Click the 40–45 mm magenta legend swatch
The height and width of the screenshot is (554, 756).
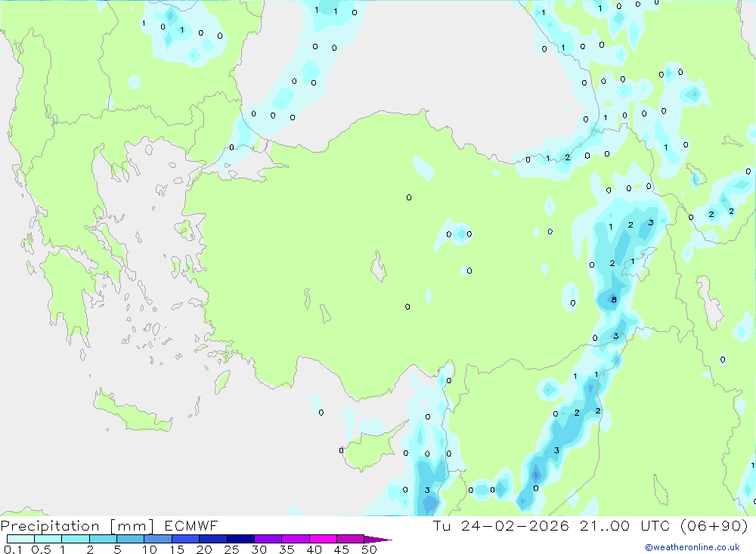click(x=323, y=539)
